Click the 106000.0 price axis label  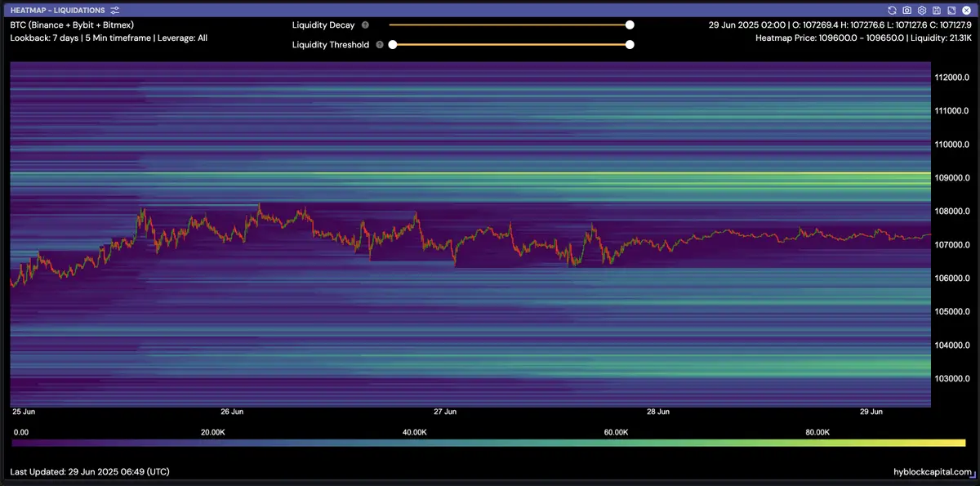point(953,279)
